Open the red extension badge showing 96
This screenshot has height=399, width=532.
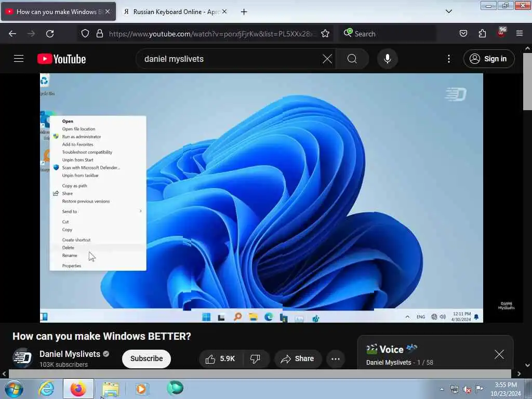coord(501,33)
